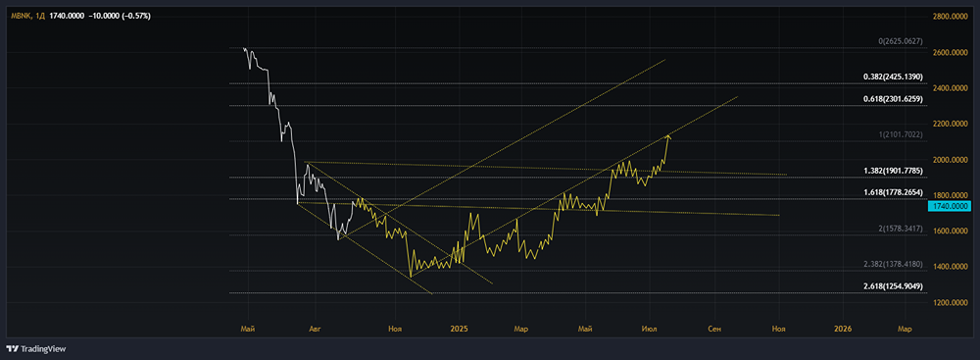Click the Fibonacci level 1(2101.7022) label

901,134
